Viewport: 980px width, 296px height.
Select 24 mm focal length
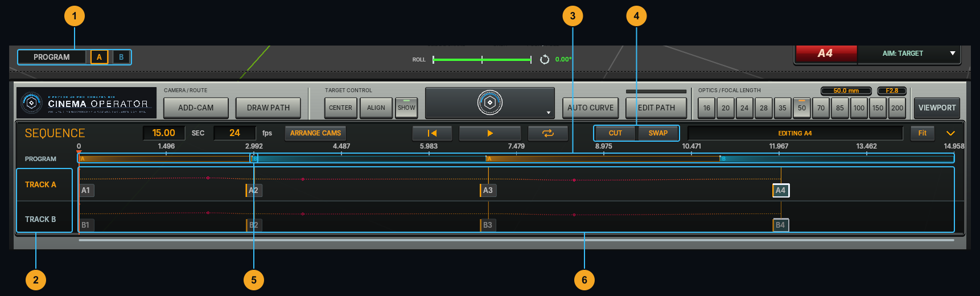(744, 108)
